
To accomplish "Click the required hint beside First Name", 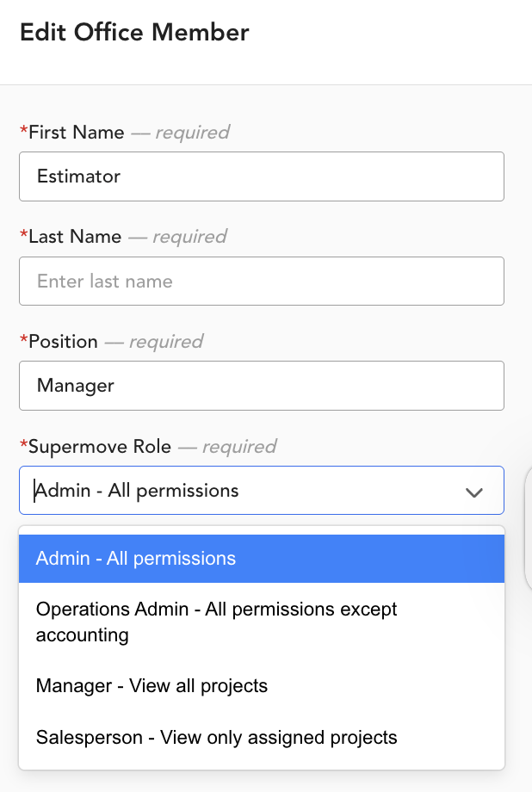I will click(192, 133).
